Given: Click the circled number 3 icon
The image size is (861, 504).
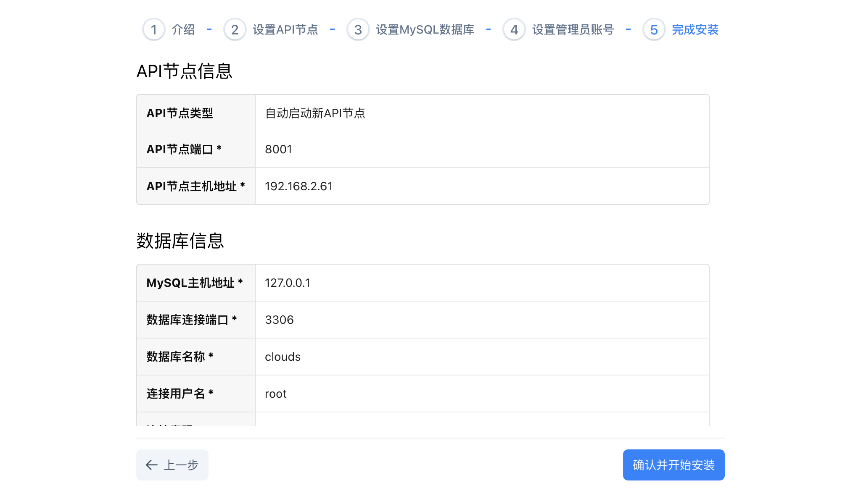Looking at the screenshot, I should coord(358,29).
